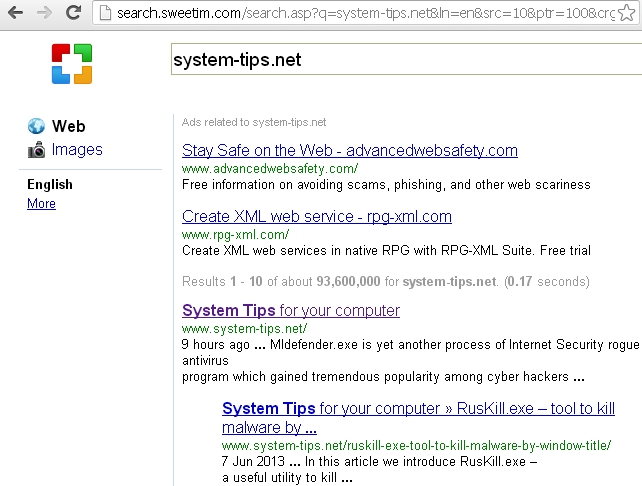
Task: Open the Stay Safe on the Web ad
Action: click(x=349, y=151)
